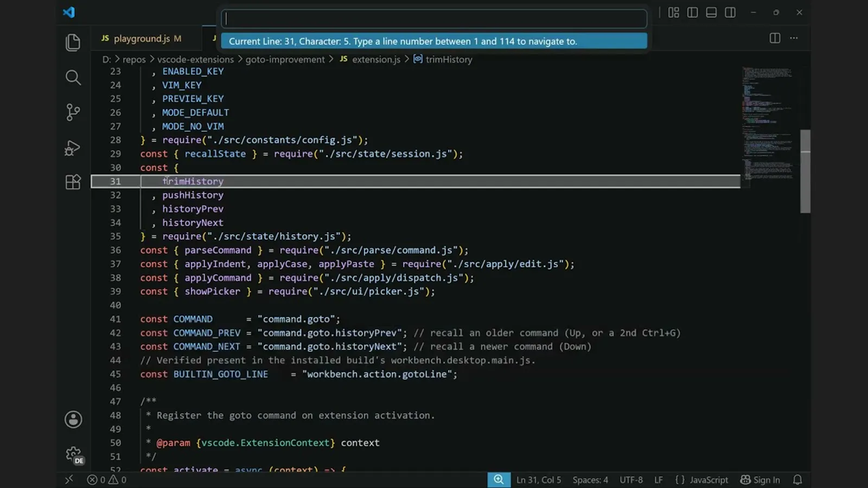This screenshot has height=488, width=868.
Task: Click 'COMMAND_NEXT' on line 43
Action: 207,346
